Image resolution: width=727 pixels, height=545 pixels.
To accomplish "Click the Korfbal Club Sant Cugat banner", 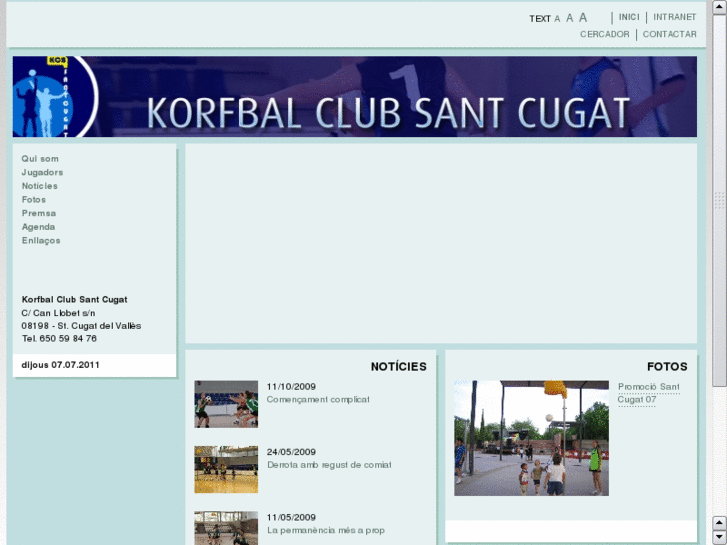I will [355, 96].
